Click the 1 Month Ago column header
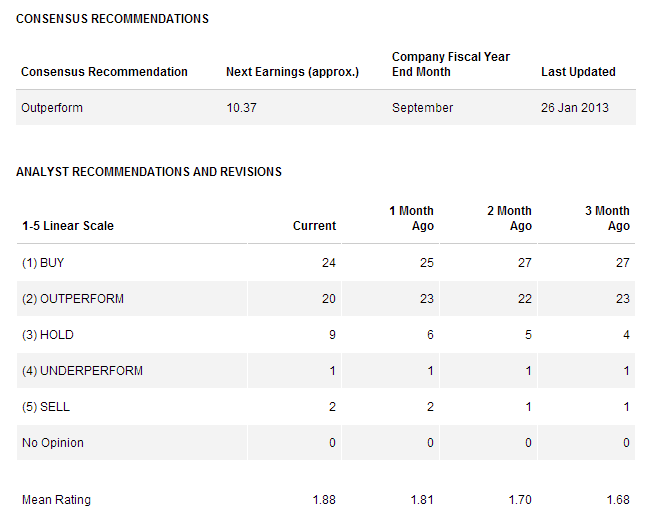The height and width of the screenshot is (519, 645). (x=411, y=218)
